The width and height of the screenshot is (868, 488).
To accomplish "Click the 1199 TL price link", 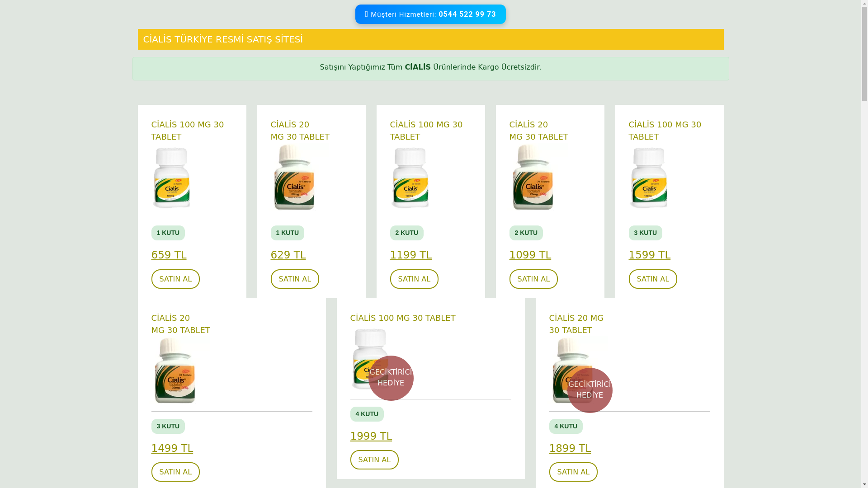I will pyautogui.click(x=410, y=255).
